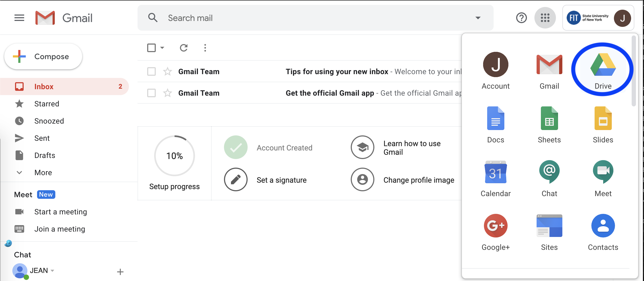Click the Compose button
The image size is (644, 281).
pyautogui.click(x=43, y=56)
